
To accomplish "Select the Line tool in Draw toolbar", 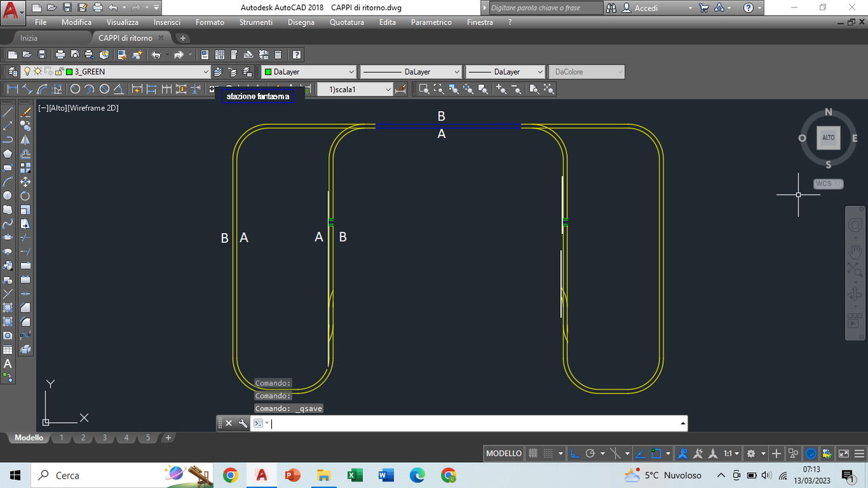I will click(x=8, y=112).
